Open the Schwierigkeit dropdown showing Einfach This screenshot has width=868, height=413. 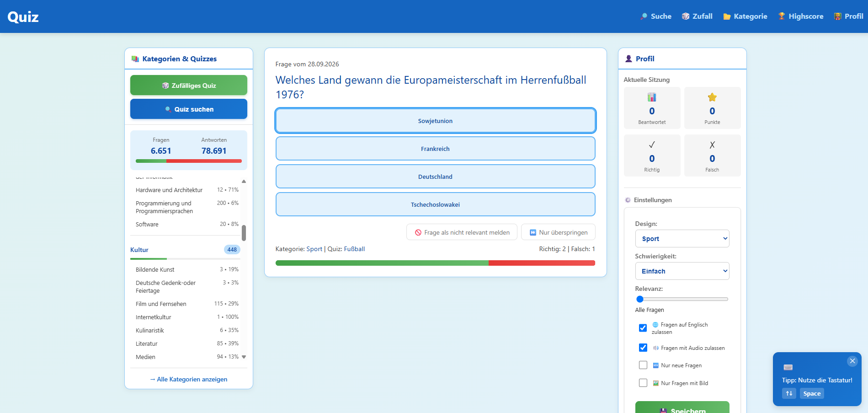click(x=682, y=271)
